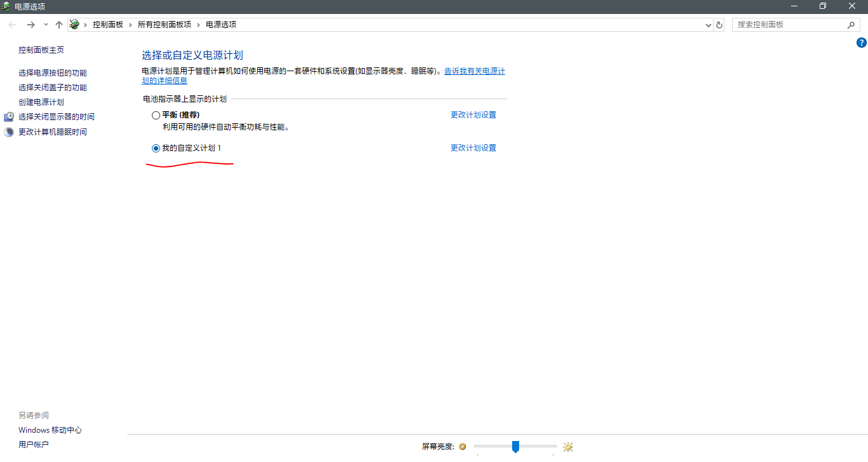The image size is (868, 462).
Task: Expand the breadcrumb arrow after 控制面板
Action: coord(131,24)
